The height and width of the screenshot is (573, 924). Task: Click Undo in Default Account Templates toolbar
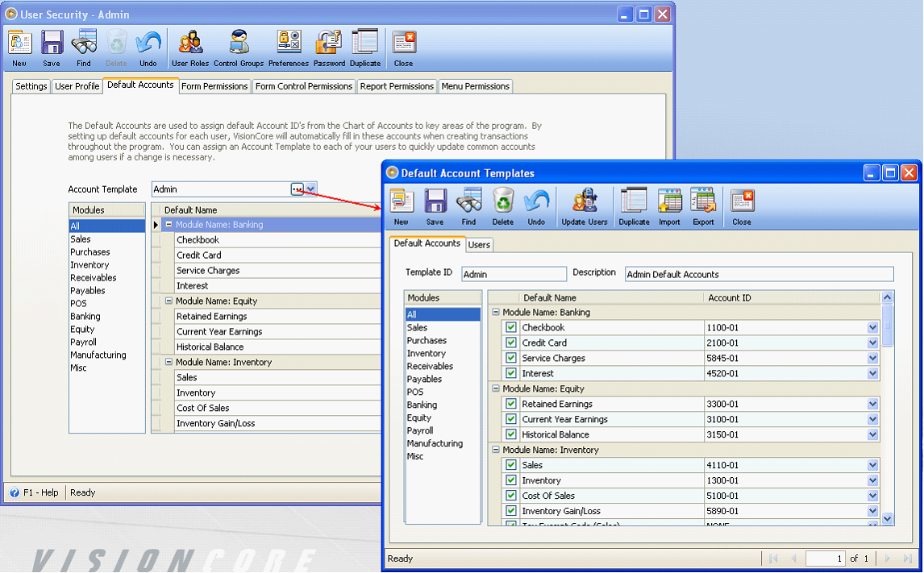click(536, 201)
